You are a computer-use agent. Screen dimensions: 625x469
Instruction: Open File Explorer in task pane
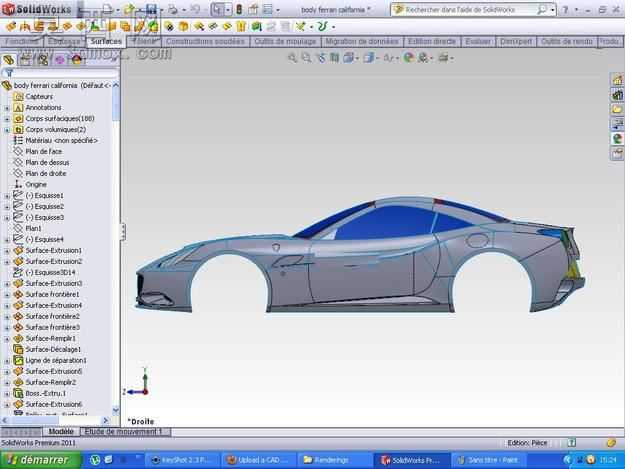tap(617, 109)
